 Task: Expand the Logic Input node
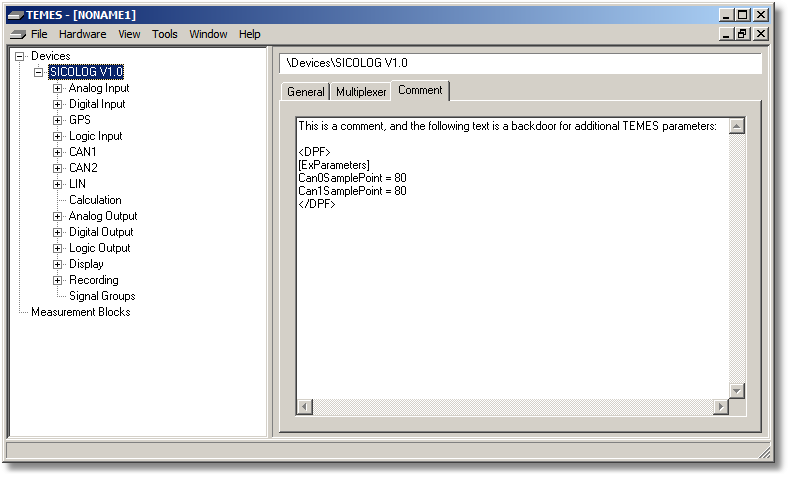click(x=57, y=136)
